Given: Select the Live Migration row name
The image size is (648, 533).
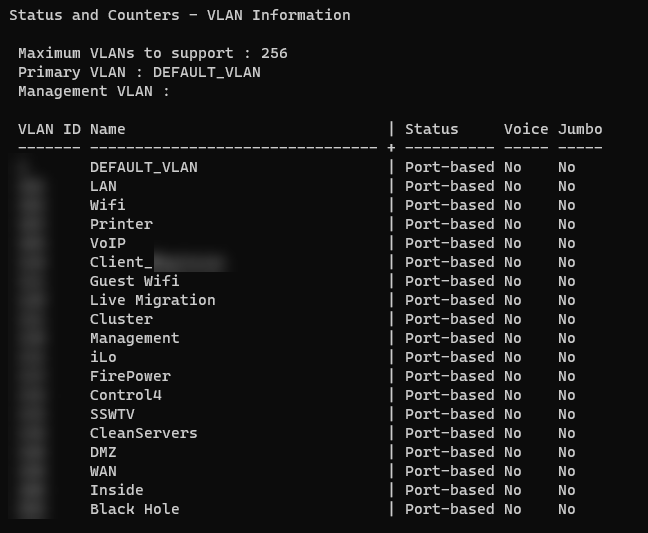Looking at the screenshot, I should (x=152, y=300).
